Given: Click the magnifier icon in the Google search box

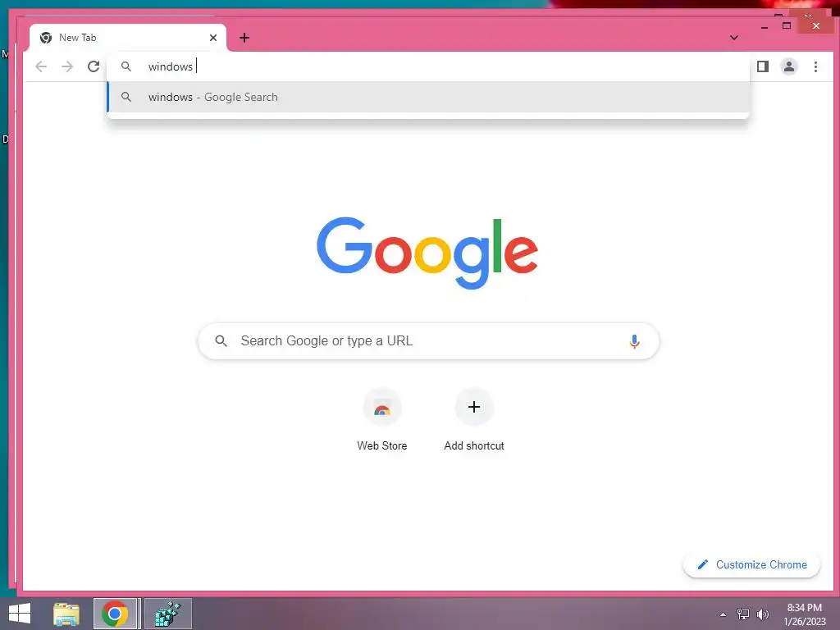Looking at the screenshot, I should (x=221, y=340).
